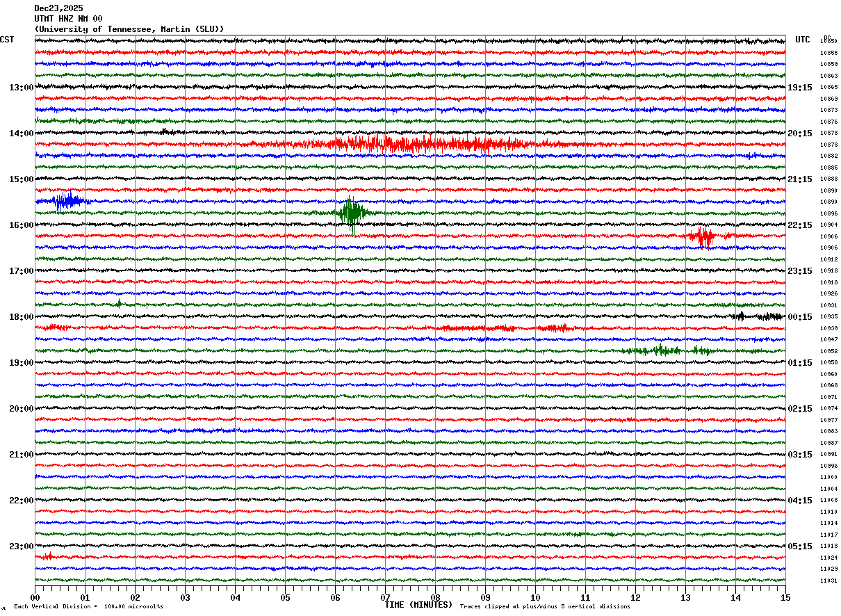Click the 20:00 CST time label
The height and width of the screenshot is (616, 841).
[x=21, y=409]
